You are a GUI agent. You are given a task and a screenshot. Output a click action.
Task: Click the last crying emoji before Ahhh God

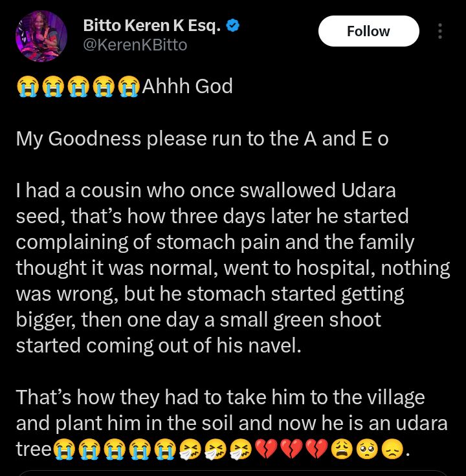128,87
